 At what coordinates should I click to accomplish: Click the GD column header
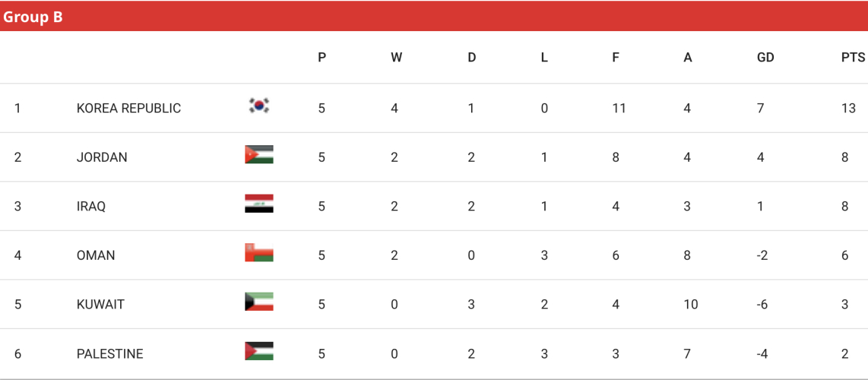pos(765,58)
